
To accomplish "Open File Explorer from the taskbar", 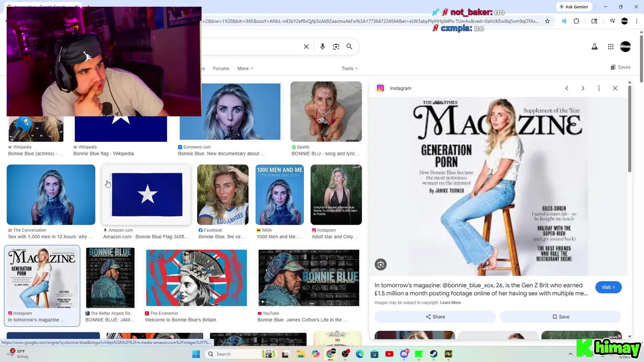I will click(300, 354).
